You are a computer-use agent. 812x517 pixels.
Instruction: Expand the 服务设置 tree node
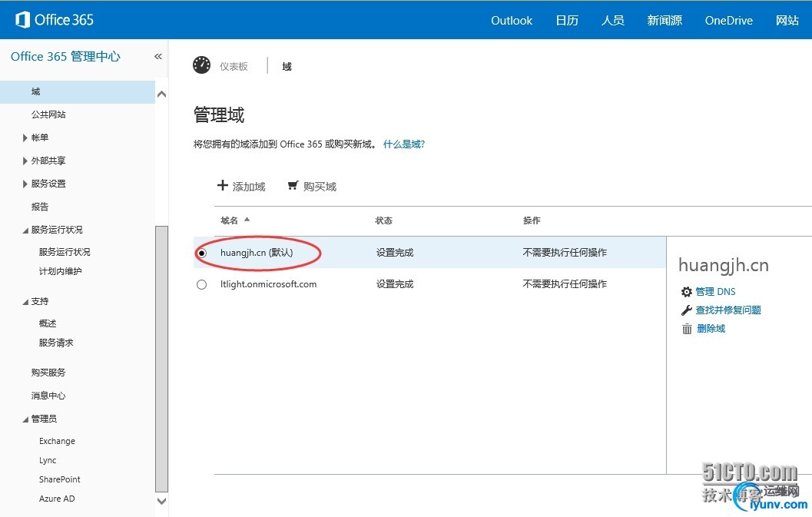coord(25,184)
